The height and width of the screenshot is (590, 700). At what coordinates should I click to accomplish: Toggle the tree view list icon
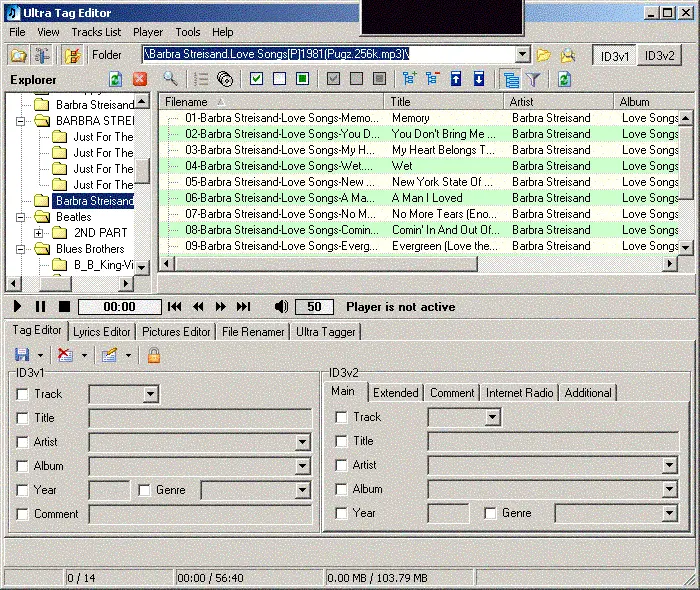(511, 80)
